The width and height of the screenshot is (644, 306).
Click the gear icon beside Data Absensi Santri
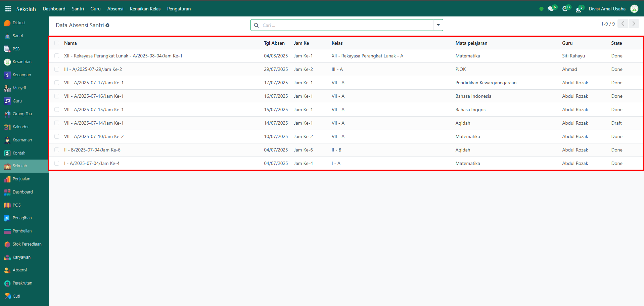click(107, 25)
